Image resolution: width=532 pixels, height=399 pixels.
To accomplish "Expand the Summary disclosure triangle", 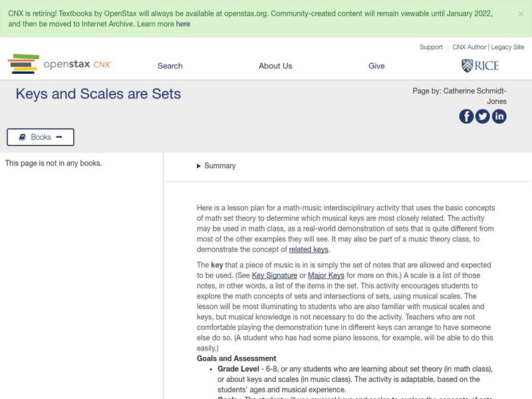I will pyautogui.click(x=199, y=166).
